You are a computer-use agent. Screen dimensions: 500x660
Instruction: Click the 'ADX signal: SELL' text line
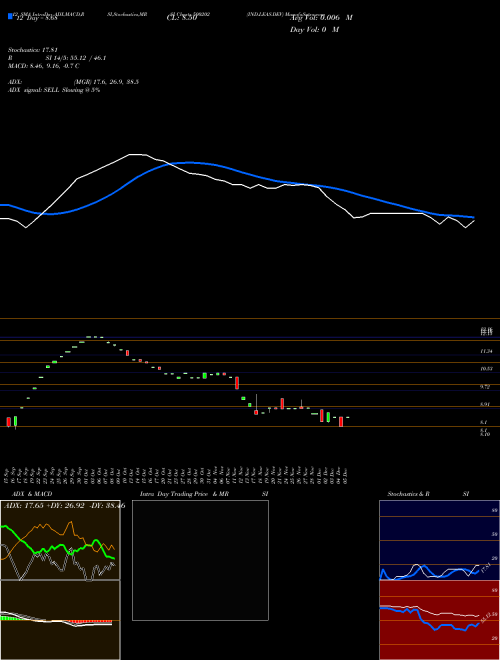pyautogui.click(x=54, y=90)
